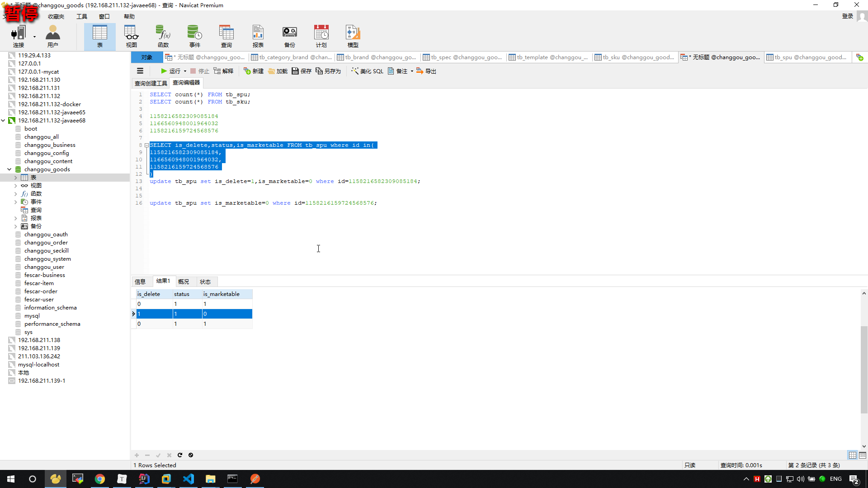868x488 pixels.
Task: Open the Report (报表) toolbar icon
Action: click(x=258, y=36)
